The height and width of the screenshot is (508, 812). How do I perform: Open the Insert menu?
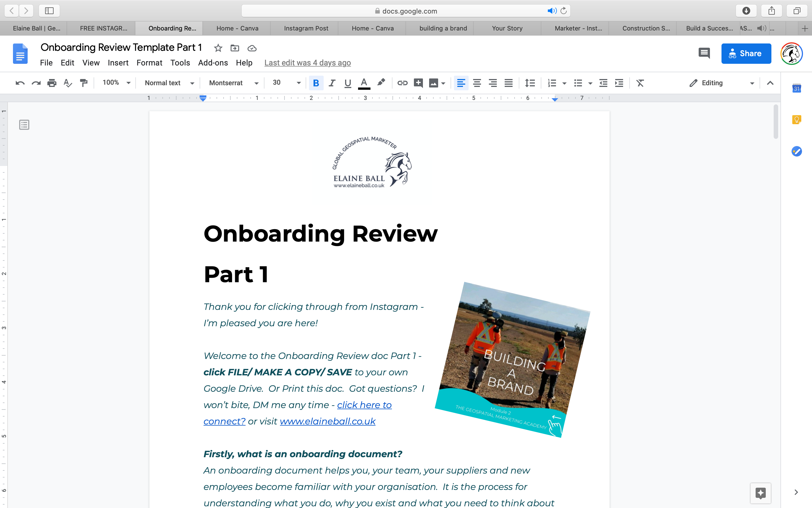pyautogui.click(x=118, y=63)
